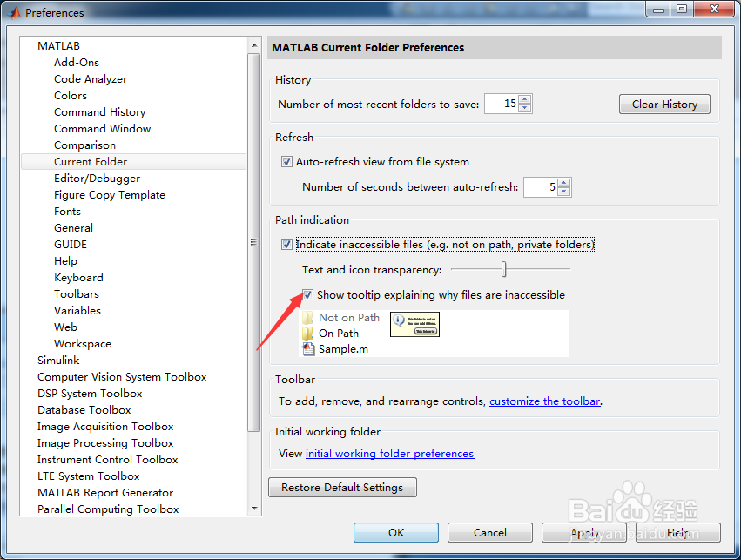Decrease number of recent folders to save
The width and height of the screenshot is (741, 560).
(x=524, y=108)
